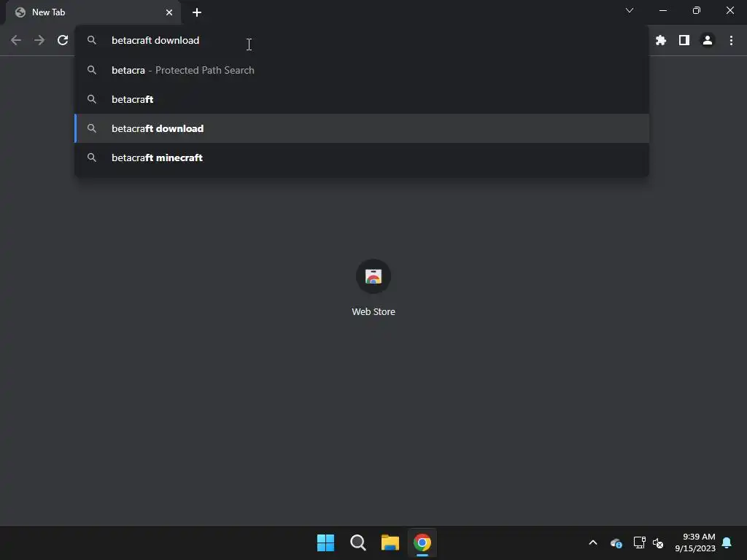The image size is (747, 560).
Task: Expand the tab search chevron
Action: (630, 10)
